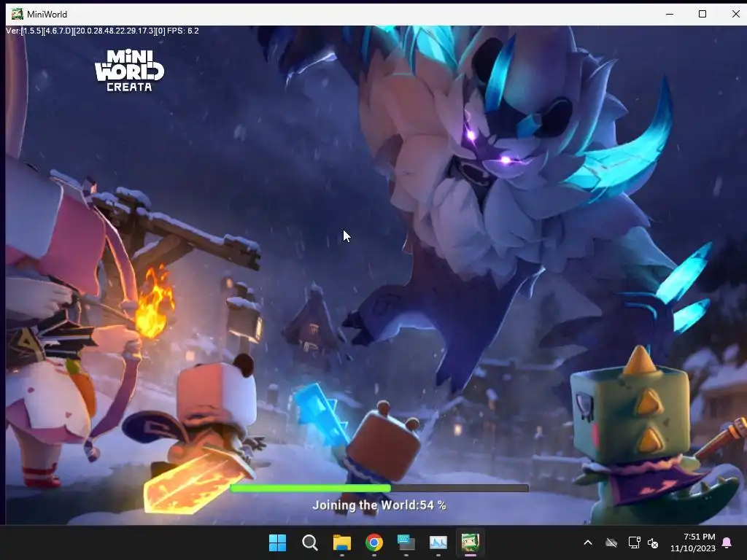
Task: Open File Explorer from the taskbar
Action: (x=341, y=542)
